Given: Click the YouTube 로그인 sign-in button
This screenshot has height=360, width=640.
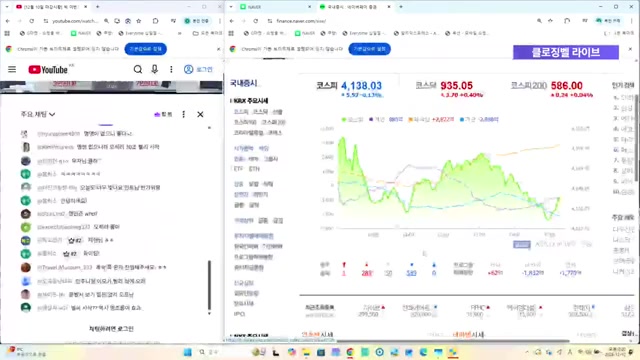Looking at the screenshot, I should point(198,69).
